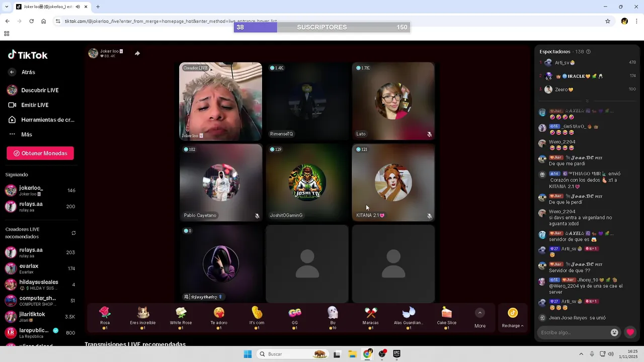The image size is (644, 362).
Task: Show hidden system tray icons
Action: coord(581,354)
